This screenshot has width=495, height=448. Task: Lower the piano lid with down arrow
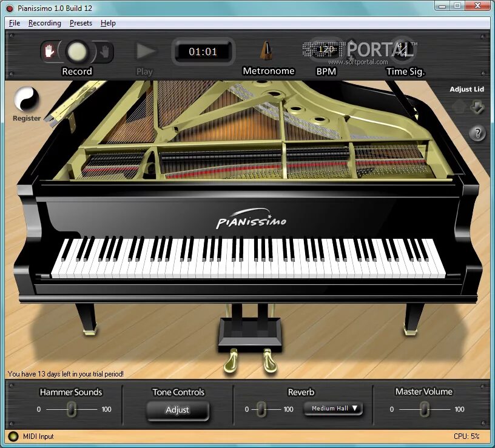pyautogui.click(x=477, y=107)
